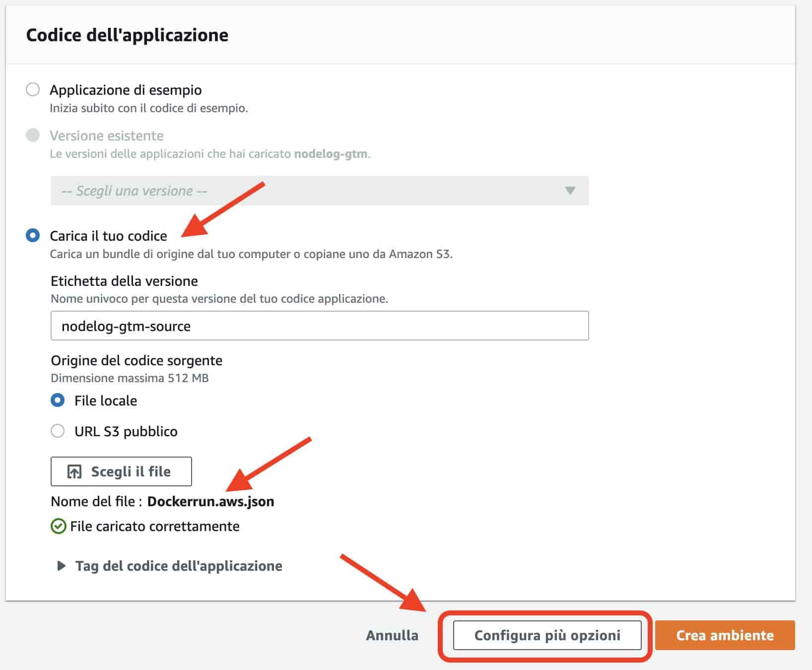The width and height of the screenshot is (812, 670).
Task: Select URL S3 pubblico option
Action: [x=58, y=431]
